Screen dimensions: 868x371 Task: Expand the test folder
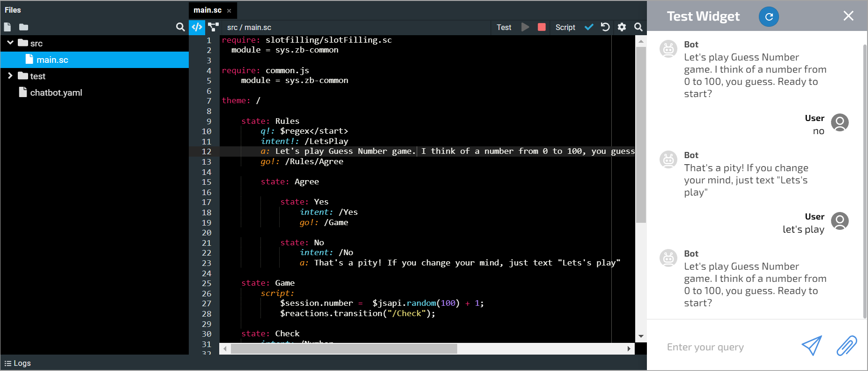click(x=10, y=76)
